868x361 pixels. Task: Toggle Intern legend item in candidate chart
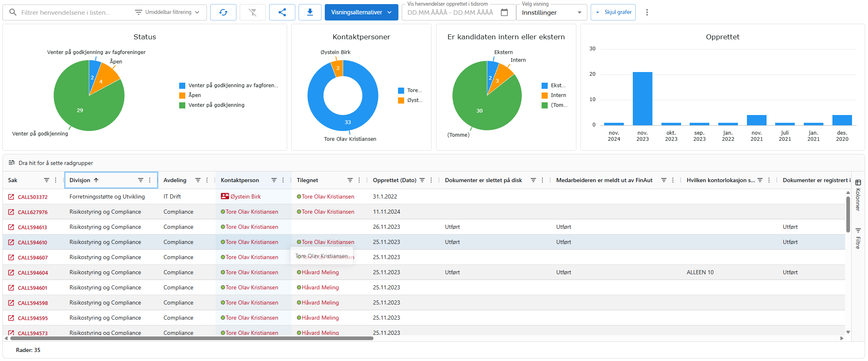coord(558,95)
